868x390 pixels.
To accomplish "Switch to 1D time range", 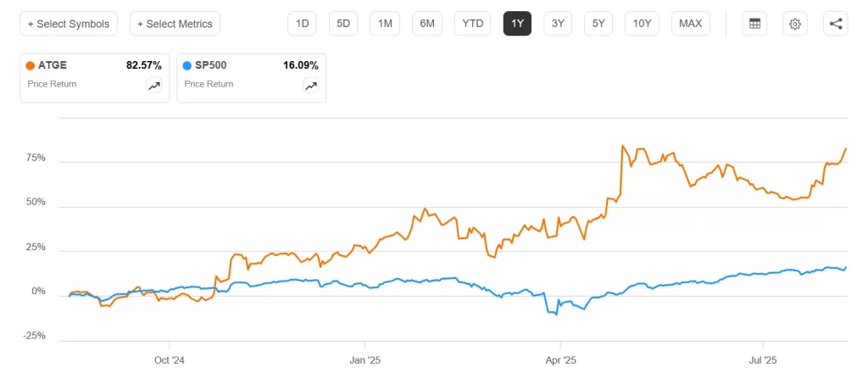I will pyautogui.click(x=302, y=24).
